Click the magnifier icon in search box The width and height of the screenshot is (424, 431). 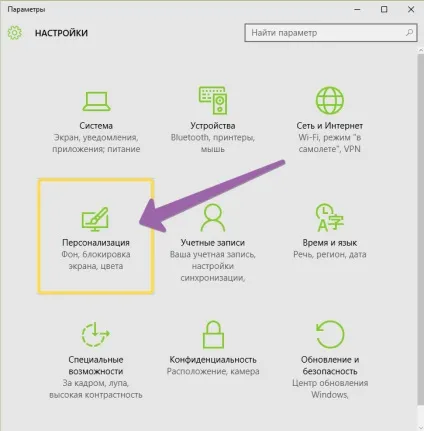click(x=409, y=32)
